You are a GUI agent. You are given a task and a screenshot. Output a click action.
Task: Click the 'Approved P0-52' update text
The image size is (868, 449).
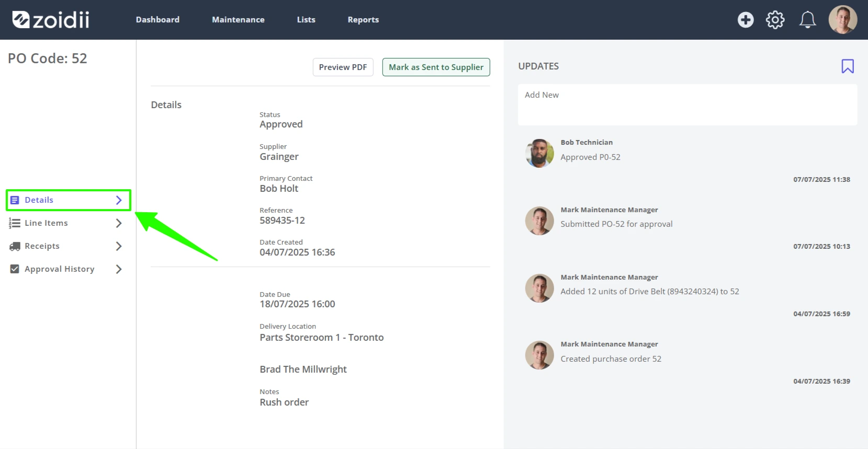(590, 157)
